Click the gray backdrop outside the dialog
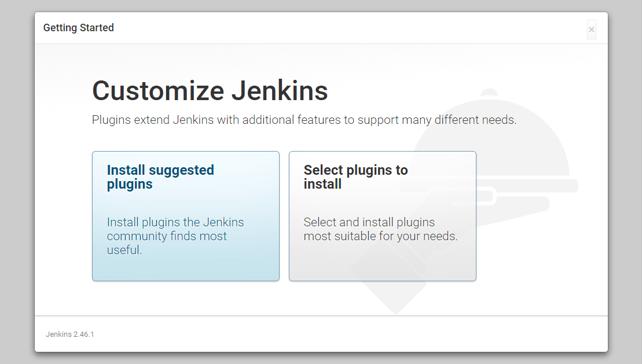The image size is (642, 364). click(x=17, y=184)
